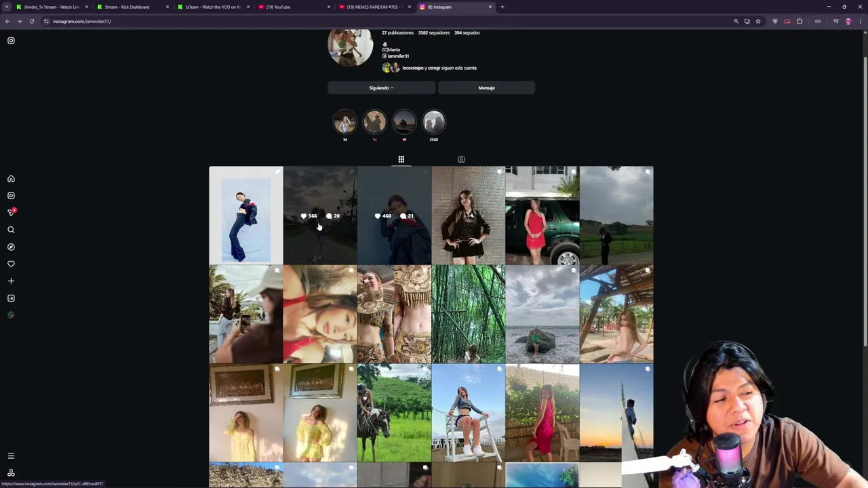
Task: Open the story highlight labeled 31:02
Action: click(x=434, y=122)
